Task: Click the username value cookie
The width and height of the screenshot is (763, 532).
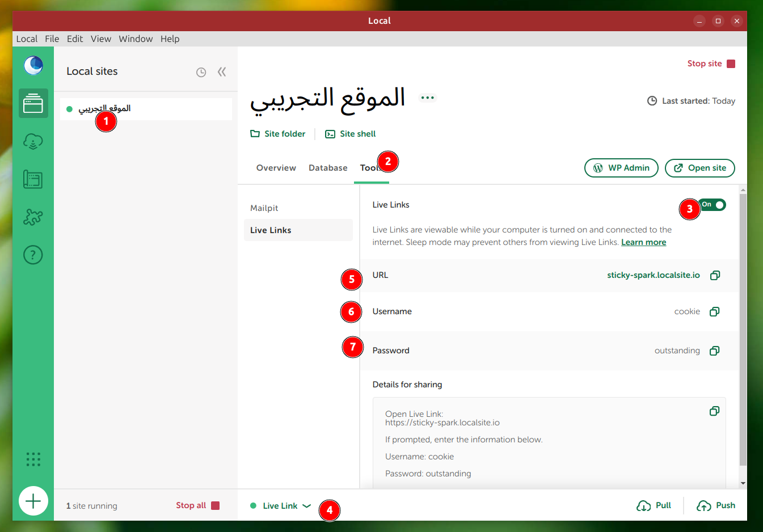Action: click(x=687, y=311)
